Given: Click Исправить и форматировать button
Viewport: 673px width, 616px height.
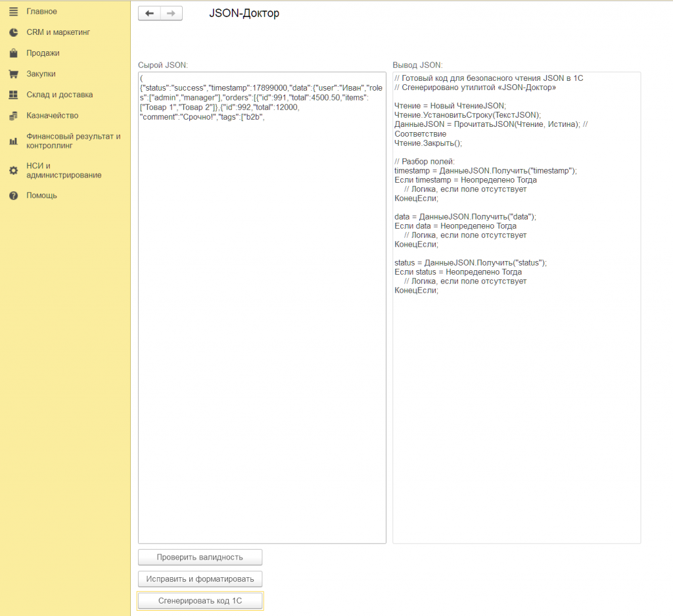Looking at the screenshot, I should (200, 579).
